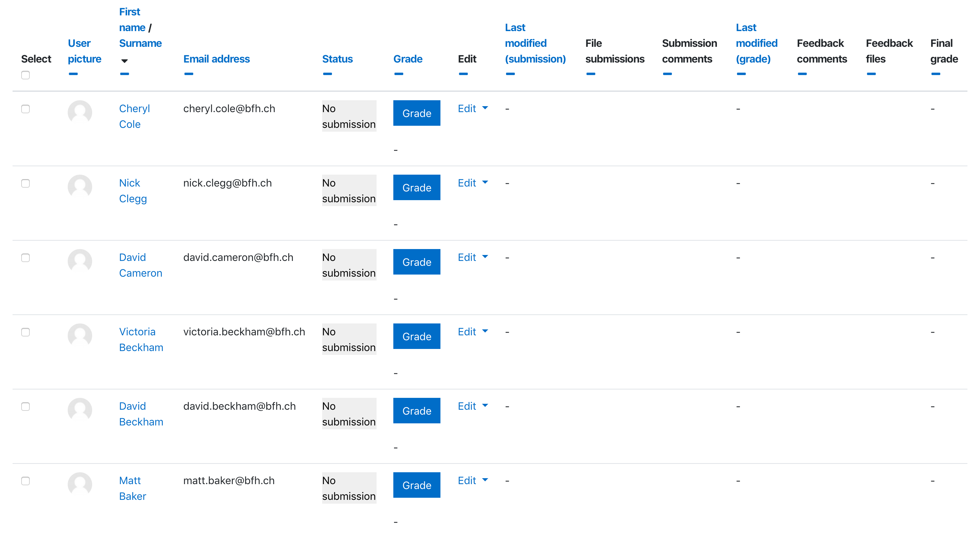Hide the Feedback files column

pyautogui.click(x=871, y=74)
